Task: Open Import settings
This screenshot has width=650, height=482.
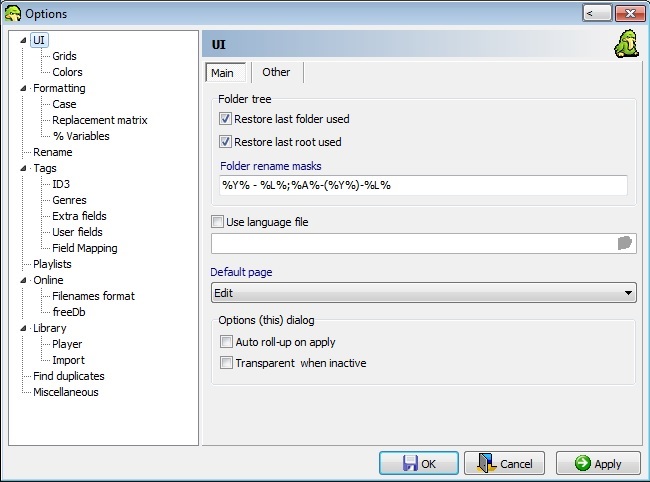Action: (x=68, y=360)
